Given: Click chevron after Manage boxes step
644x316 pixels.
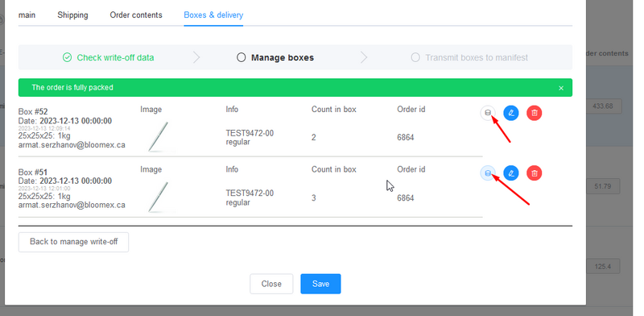Looking at the screenshot, I should 364,57.
